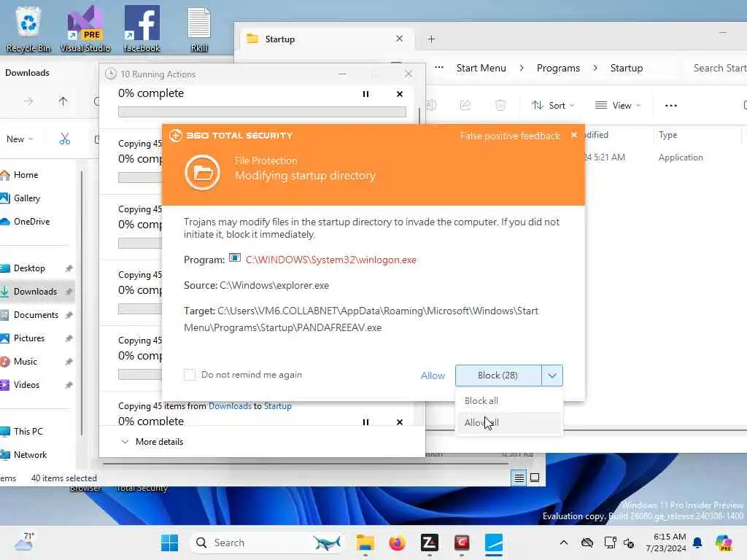Click the winlogon.exe program path link

[331, 260]
